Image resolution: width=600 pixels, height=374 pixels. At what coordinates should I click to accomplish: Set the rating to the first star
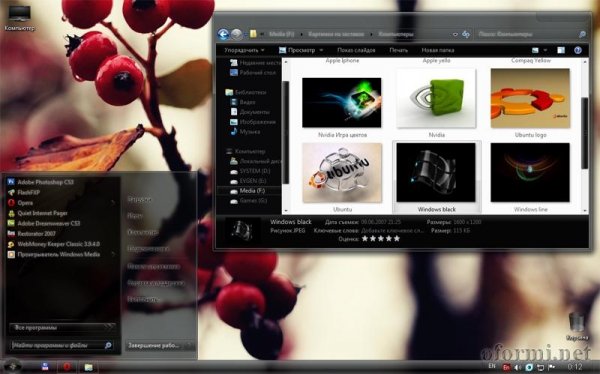pos(365,238)
